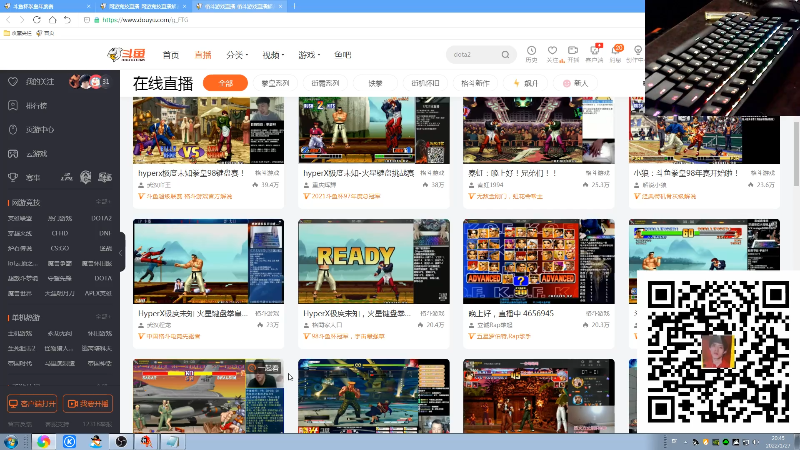Expand the 视频 video dropdown
800x450 pixels.
click(x=273, y=55)
